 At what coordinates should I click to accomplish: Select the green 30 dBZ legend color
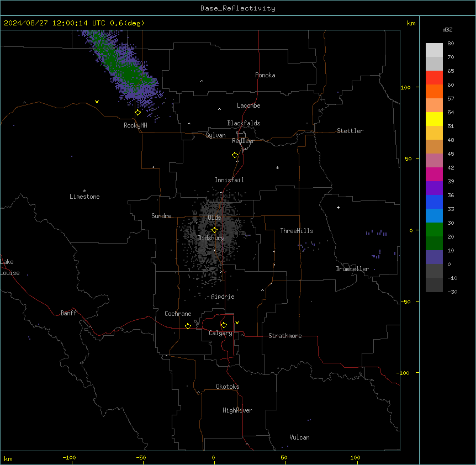coord(434,230)
